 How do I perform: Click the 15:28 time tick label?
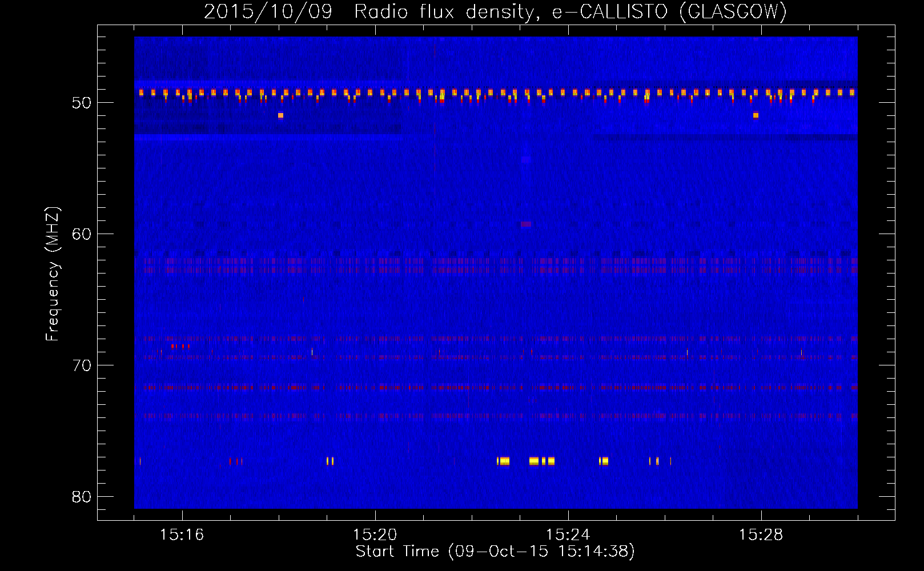761,535
